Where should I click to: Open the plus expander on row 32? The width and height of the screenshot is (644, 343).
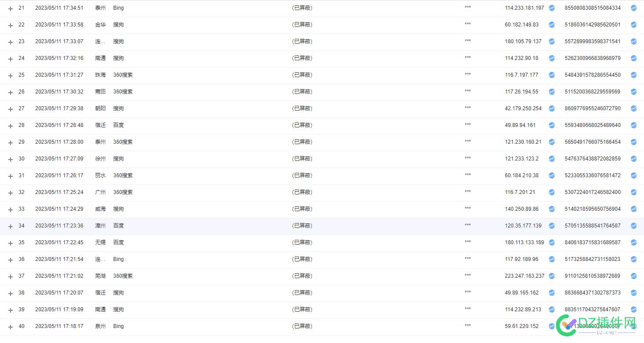pos(11,193)
